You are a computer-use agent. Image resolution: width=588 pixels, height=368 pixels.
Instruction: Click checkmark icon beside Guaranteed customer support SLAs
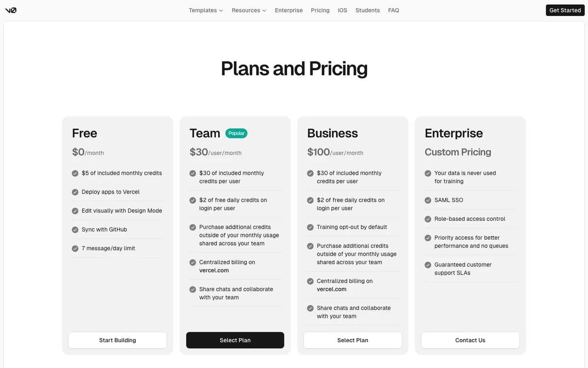(x=428, y=265)
